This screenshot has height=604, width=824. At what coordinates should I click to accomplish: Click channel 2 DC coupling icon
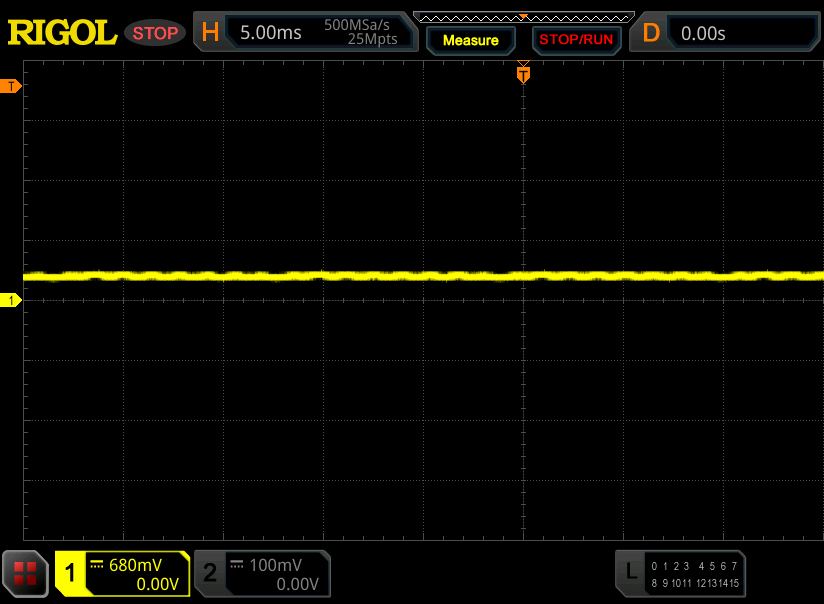click(236, 565)
